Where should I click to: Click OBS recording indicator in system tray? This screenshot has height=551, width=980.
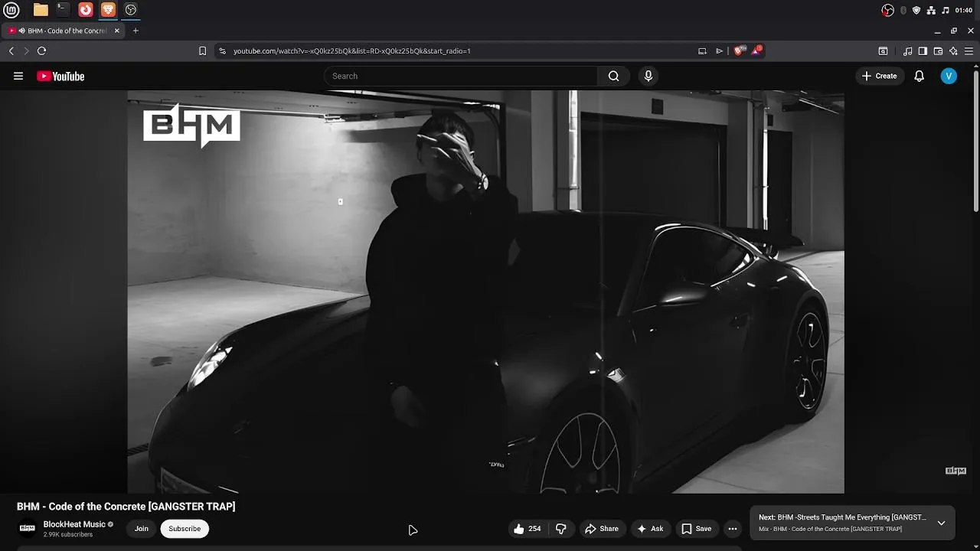pos(887,10)
